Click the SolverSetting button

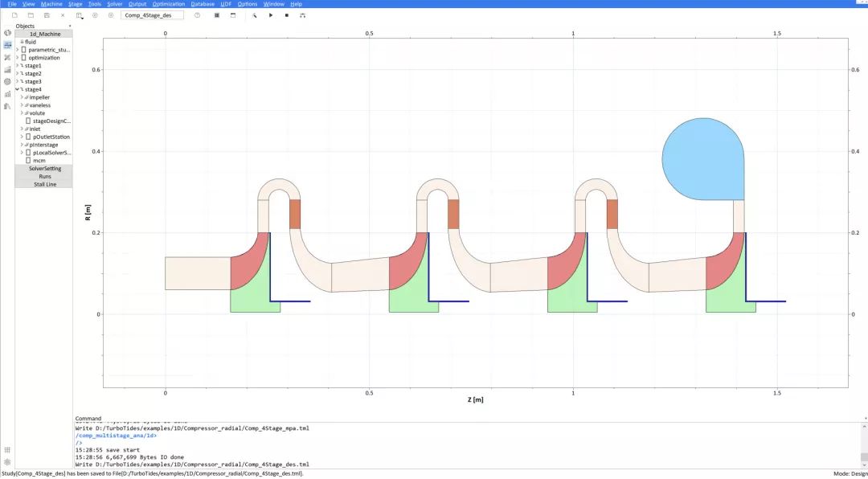(45, 169)
